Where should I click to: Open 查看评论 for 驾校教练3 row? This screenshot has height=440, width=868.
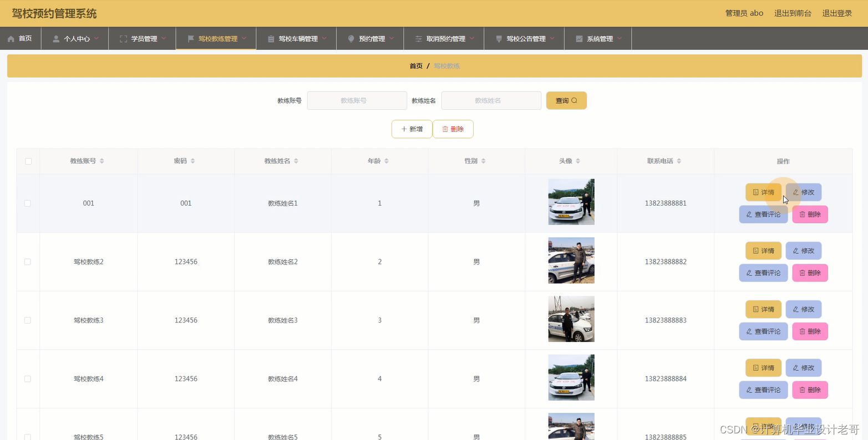(x=763, y=331)
